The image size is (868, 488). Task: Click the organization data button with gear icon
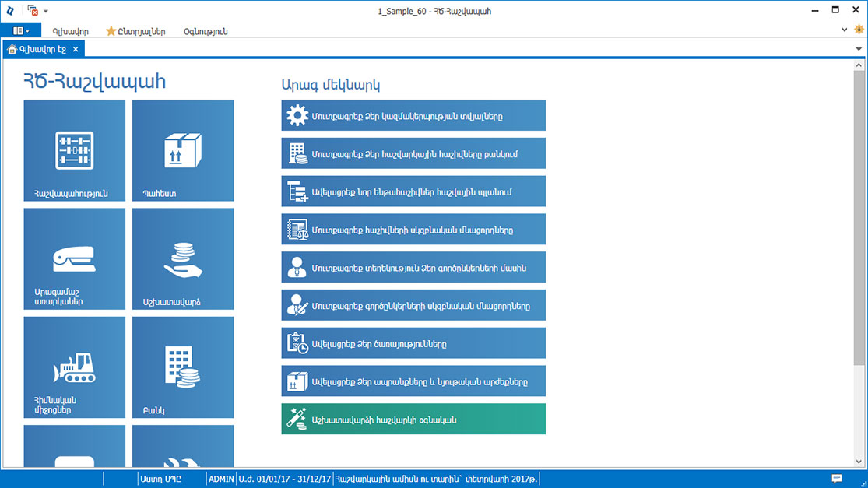pos(413,115)
